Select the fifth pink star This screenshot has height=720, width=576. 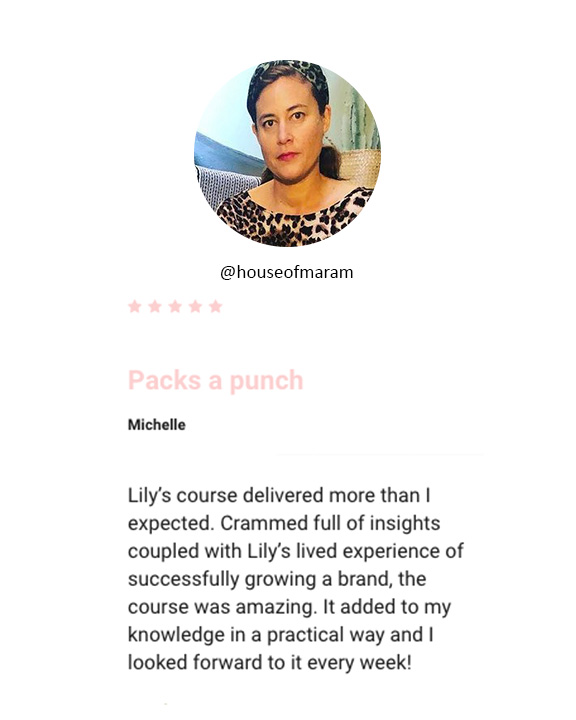point(215,306)
